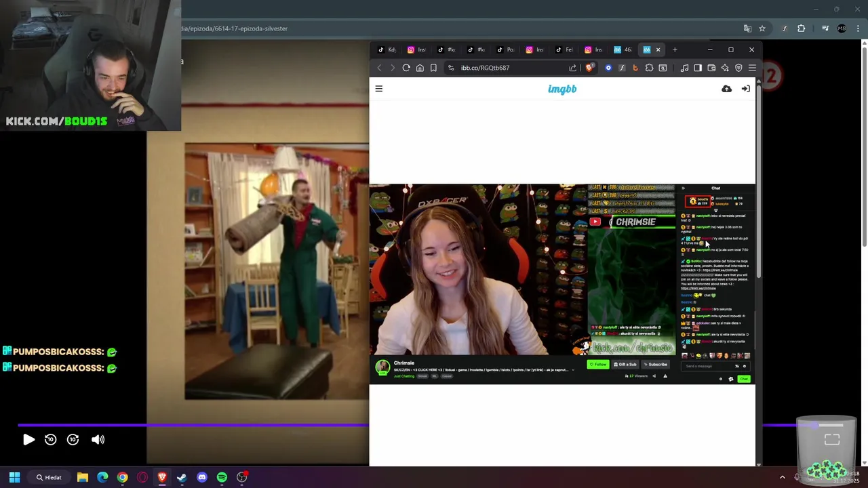Screen dimensions: 868x488
Task: Reload the ibb.co page in Brave
Action: pyautogui.click(x=406, y=68)
